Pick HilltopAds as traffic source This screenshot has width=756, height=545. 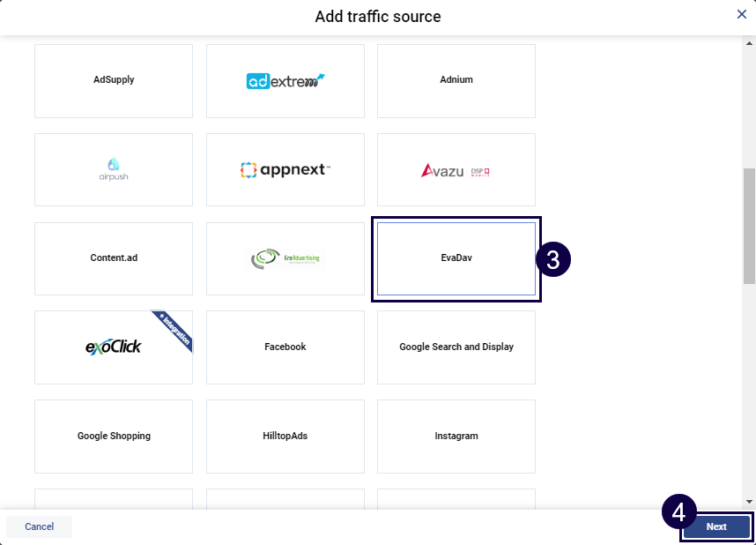[285, 436]
